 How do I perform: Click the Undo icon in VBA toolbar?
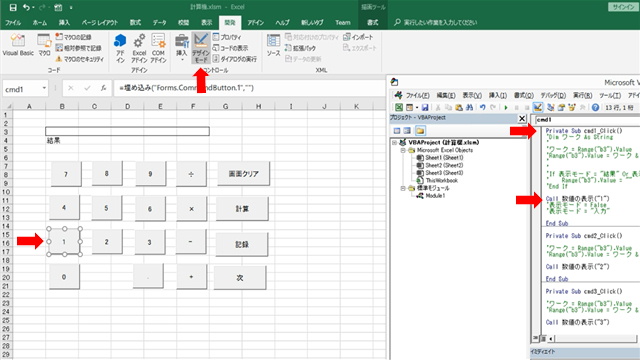(x=483, y=107)
